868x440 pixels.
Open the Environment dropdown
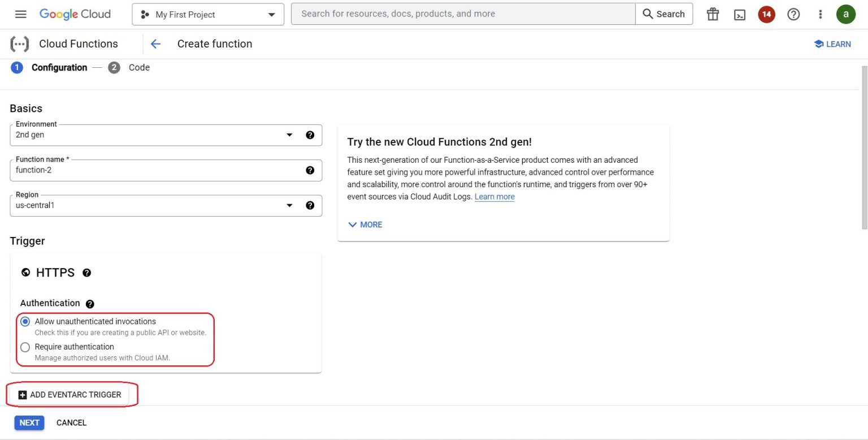(289, 135)
